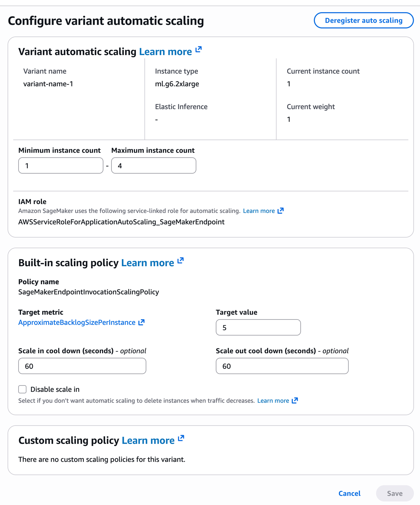420x505 pixels.
Task: Focus the Minimum instance count field
Action: (61, 165)
